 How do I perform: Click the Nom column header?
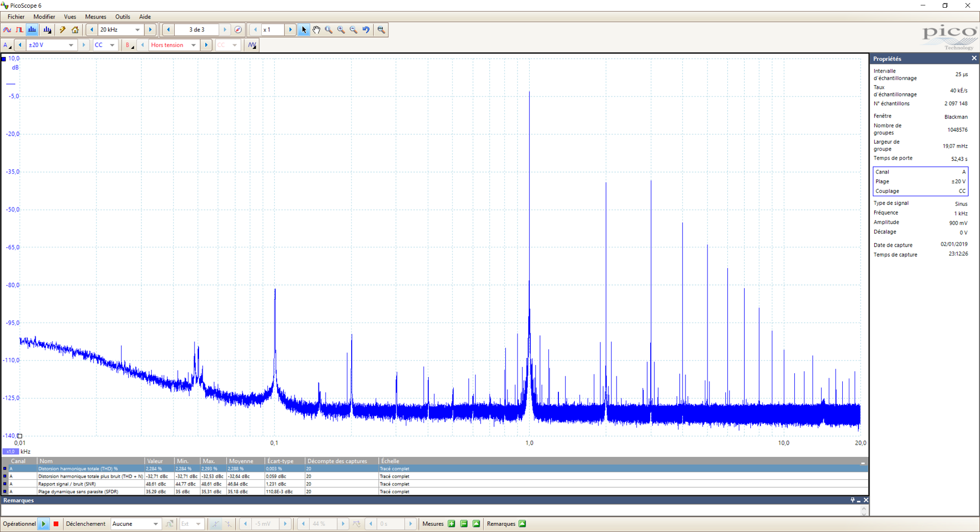click(91, 461)
